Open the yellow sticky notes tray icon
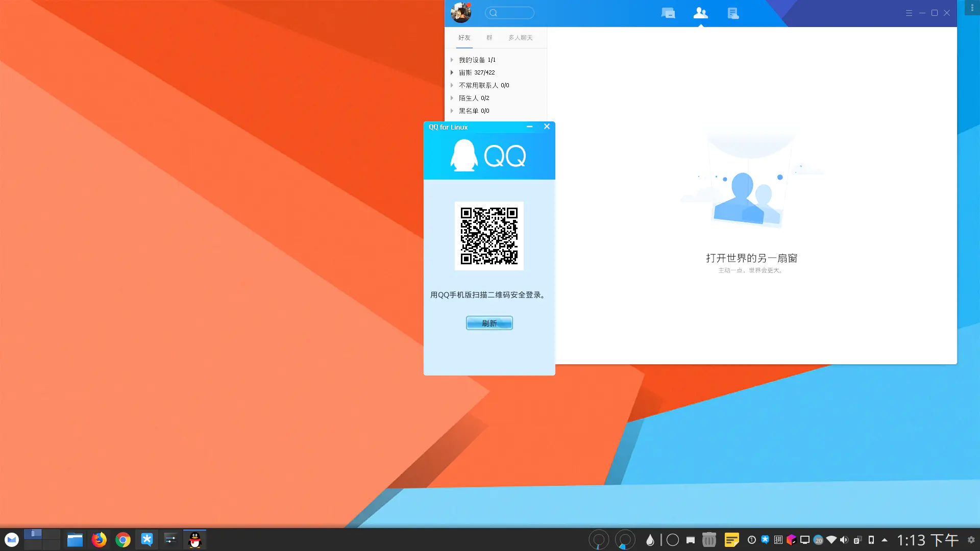This screenshot has width=980, height=551. (x=731, y=540)
